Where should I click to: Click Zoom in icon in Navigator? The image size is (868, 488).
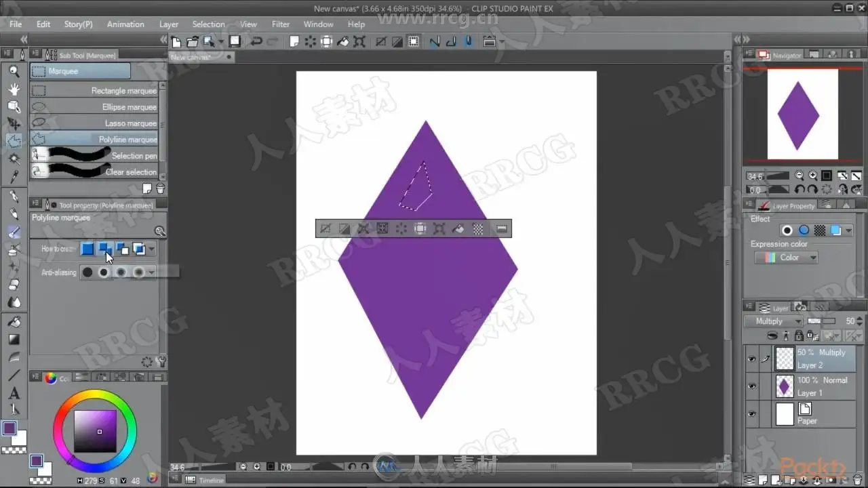[813, 176]
